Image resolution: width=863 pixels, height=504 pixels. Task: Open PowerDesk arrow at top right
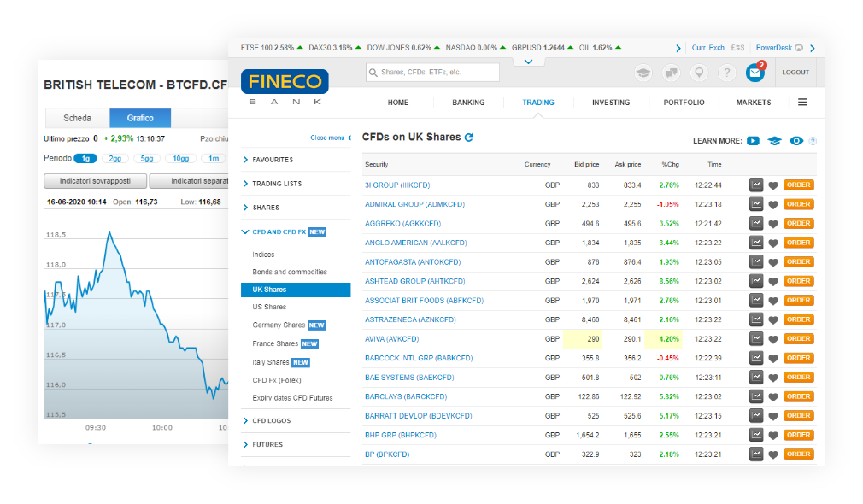tap(813, 48)
